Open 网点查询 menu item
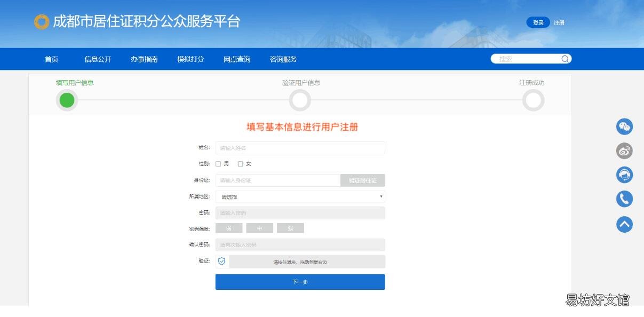Screen dimensions: 644x317 [x=237, y=59]
